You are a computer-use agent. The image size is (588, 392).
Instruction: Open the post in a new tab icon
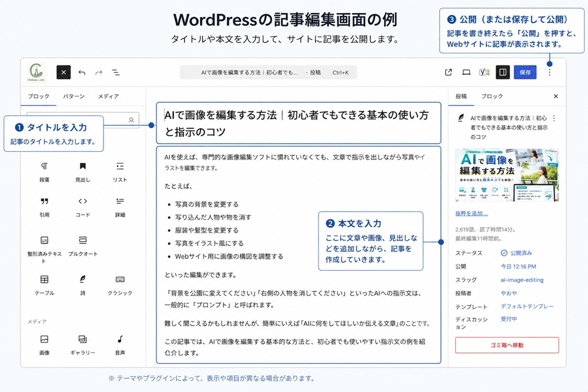pos(449,72)
